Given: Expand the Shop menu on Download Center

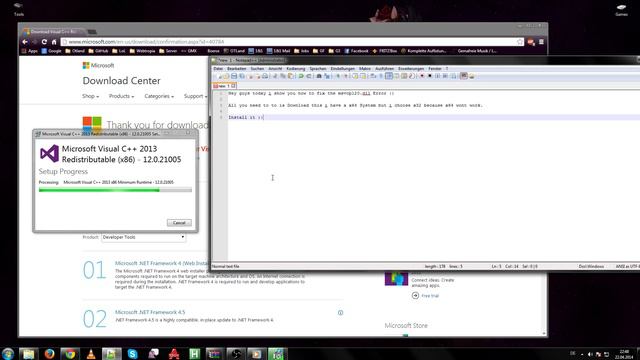Looking at the screenshot, I should click(x=90, y=96).
